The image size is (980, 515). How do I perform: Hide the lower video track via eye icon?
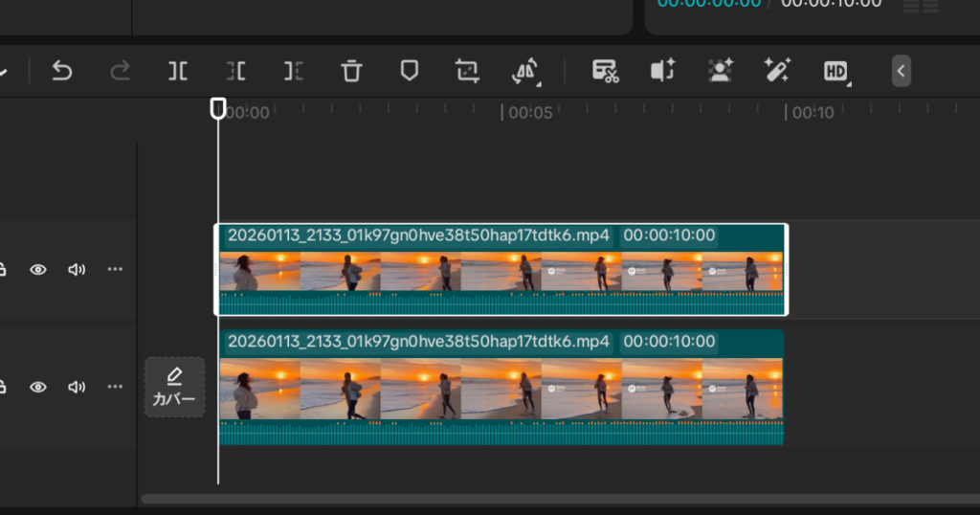38,387
